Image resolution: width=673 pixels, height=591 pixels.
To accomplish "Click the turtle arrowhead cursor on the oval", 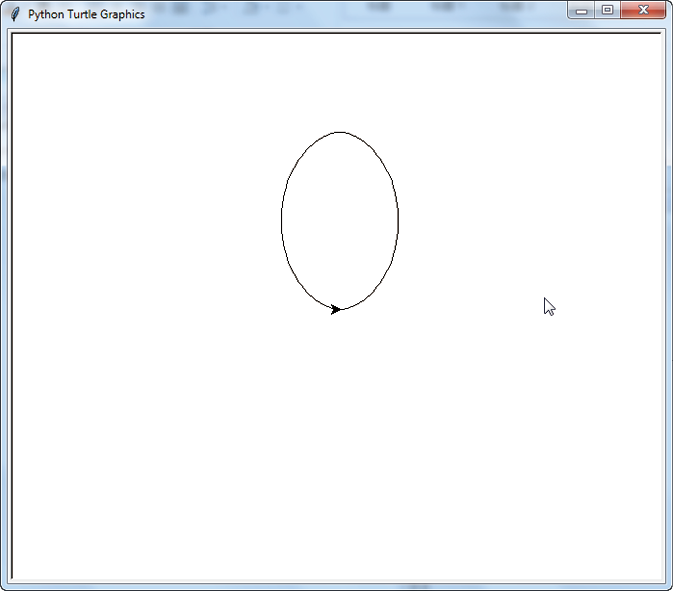I will tap(336, 309).
